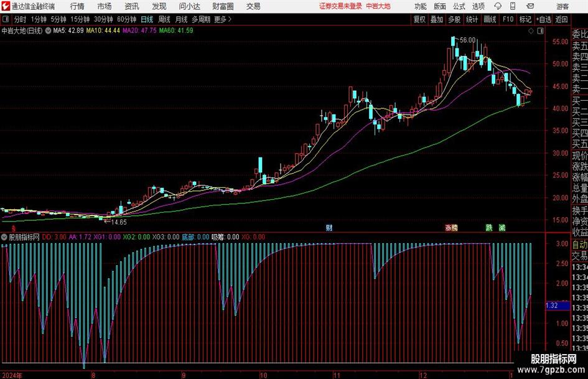Click the Tongdaxin red logo icon
The image size is (588, 379).
(x=6, y=6)
